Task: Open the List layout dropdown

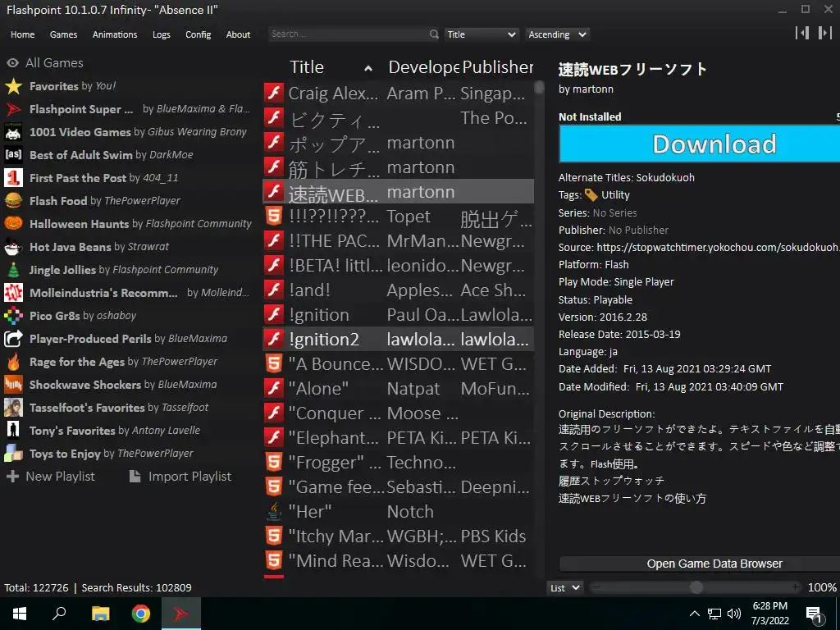Action: click(x=565, y=587)
